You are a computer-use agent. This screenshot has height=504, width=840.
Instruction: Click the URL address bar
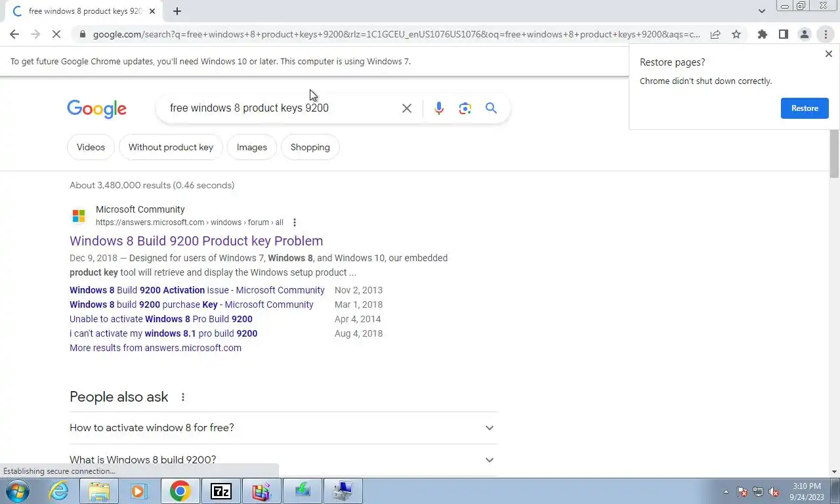tap(396, 34)
